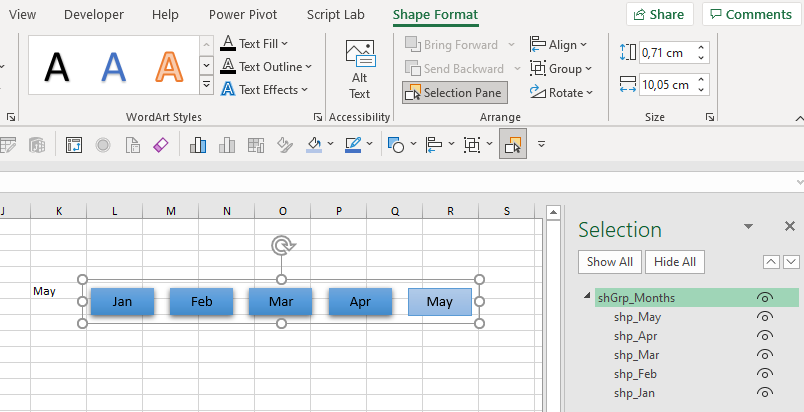The image size is (804, 412).
Task: Open Customize Quick Access Toolbar dropdown
Action: (541, 145)
